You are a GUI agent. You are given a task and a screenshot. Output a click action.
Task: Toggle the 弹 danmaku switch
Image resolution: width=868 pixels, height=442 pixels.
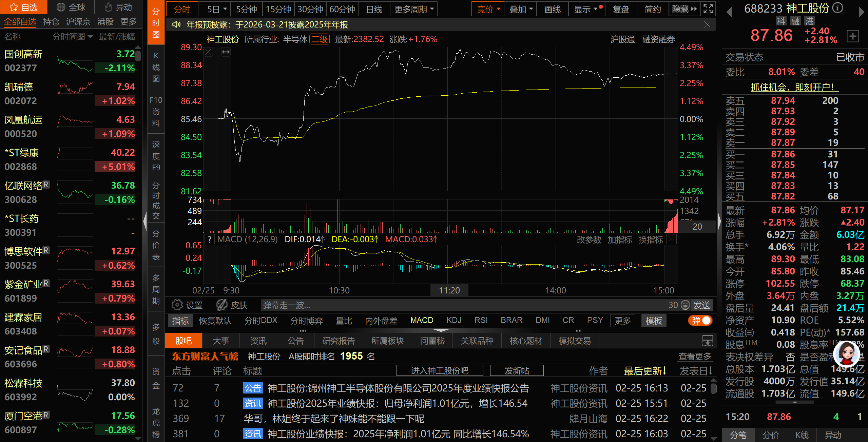click(700, 321)
